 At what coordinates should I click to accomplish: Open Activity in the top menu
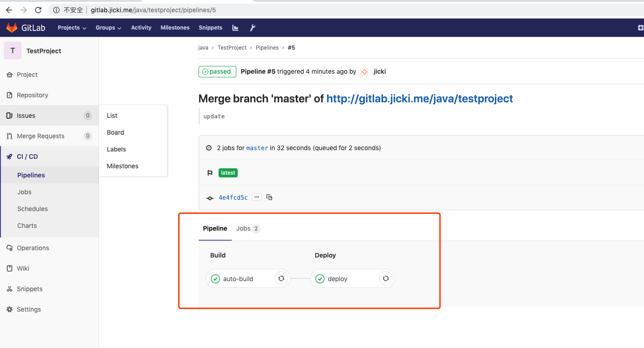141,27
